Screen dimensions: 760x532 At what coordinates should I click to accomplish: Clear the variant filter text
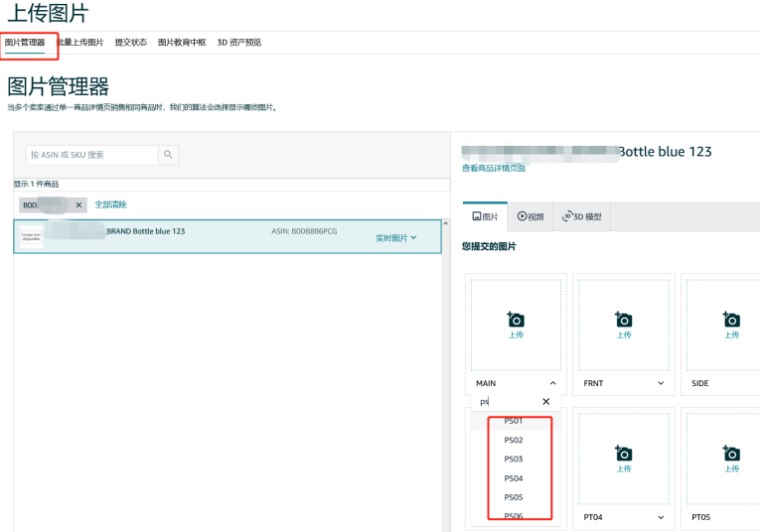545,402
